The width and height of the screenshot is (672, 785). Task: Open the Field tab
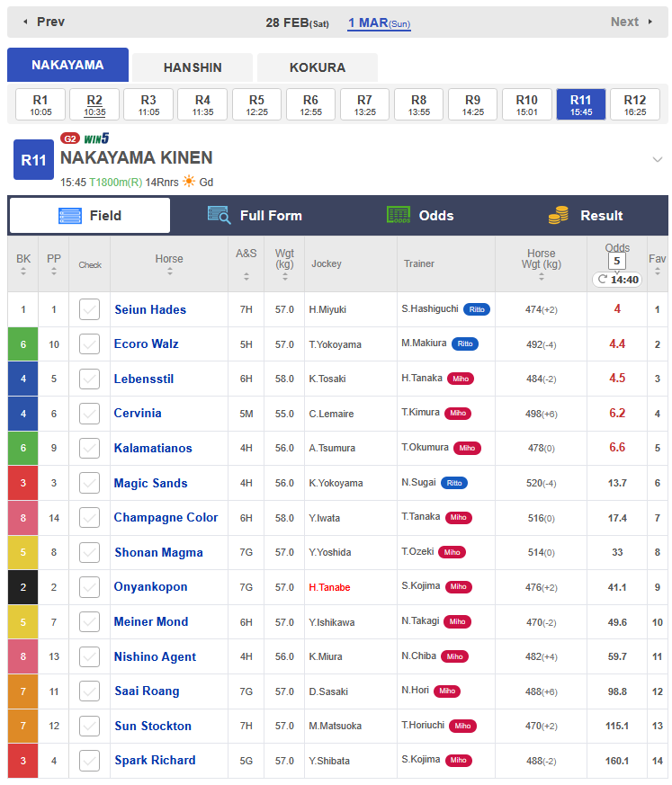coord(90,216)
